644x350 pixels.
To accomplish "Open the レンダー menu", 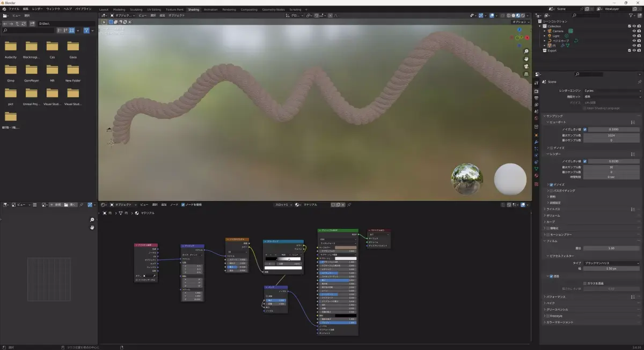I will [x=38, y=9].
